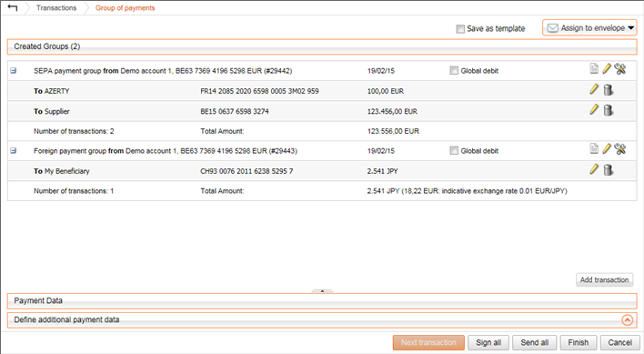Open tools icon for SEPA payment group
Image resolution: width=644 pixels, height=354 pixels.
[x=620, y=69]
